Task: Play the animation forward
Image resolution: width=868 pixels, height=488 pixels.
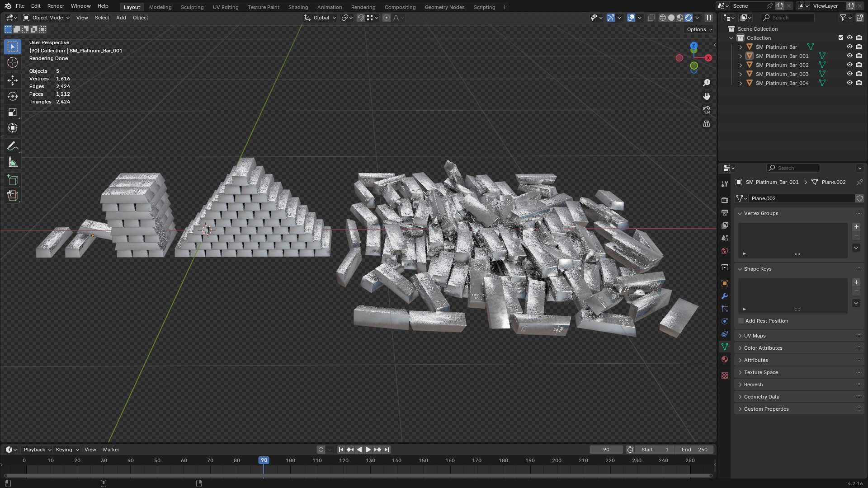Action: (368, 450)
